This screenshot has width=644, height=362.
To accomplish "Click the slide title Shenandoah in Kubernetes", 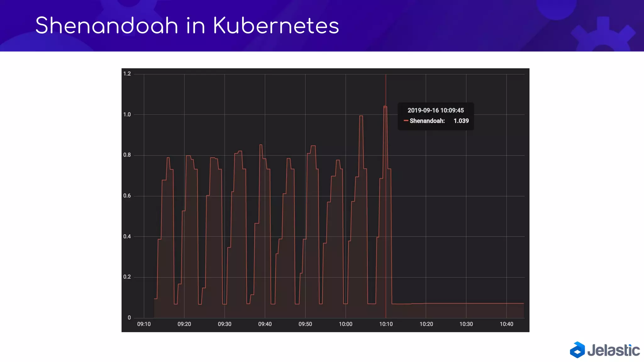I will click(x=187, y=25).
